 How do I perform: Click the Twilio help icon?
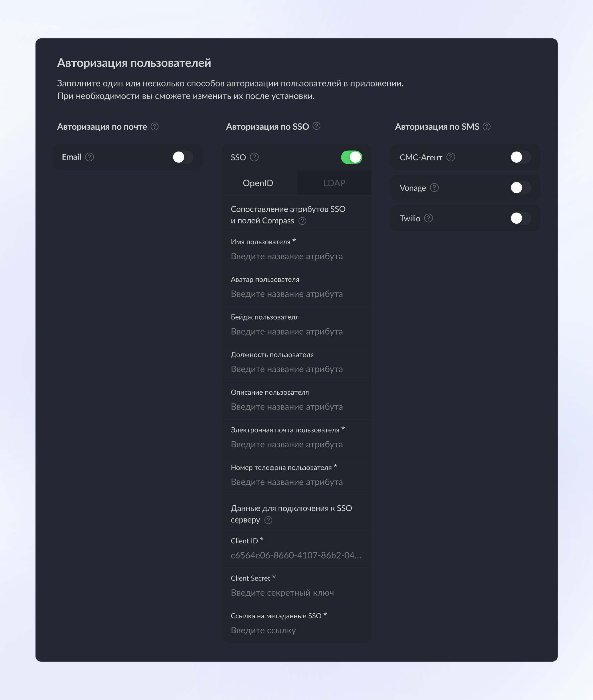(428, 218)
